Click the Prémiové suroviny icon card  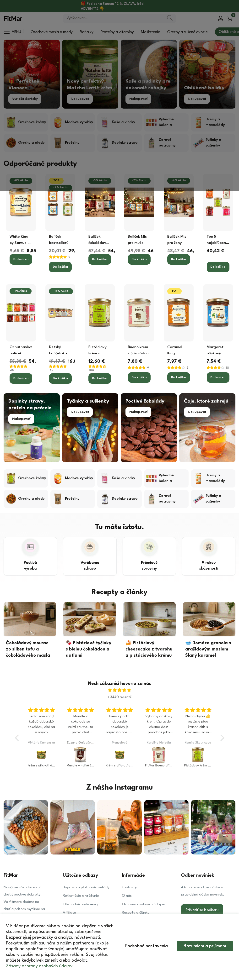coord(149,556)
